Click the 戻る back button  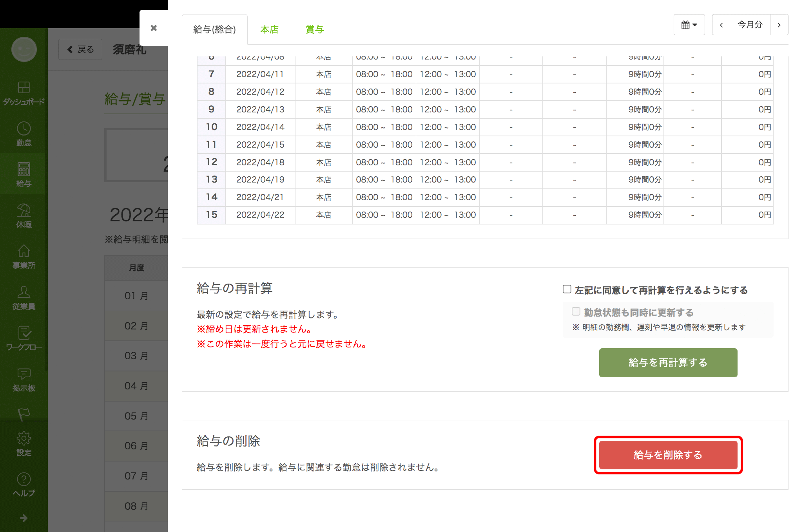pos(80,49)
